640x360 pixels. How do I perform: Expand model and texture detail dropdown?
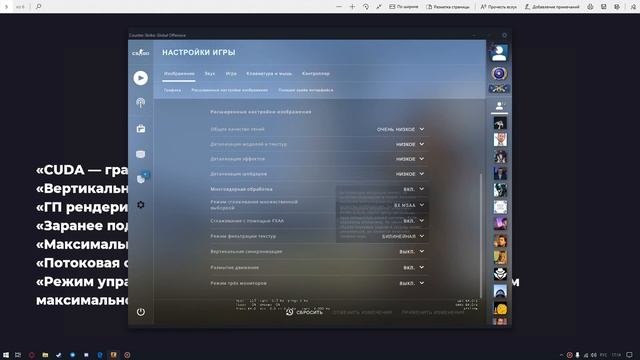pos(409,144)
